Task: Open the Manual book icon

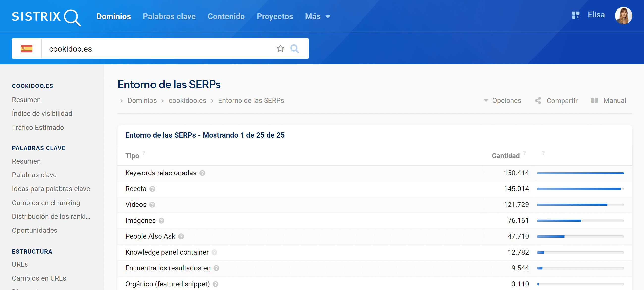Action: (x=594, y=101)
